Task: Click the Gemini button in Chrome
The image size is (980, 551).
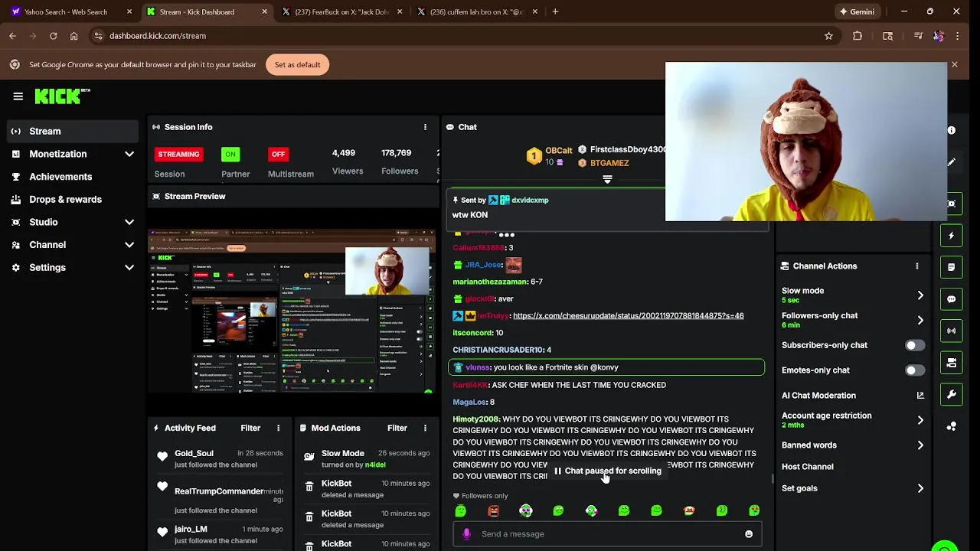Action: [x=857, y=11]
